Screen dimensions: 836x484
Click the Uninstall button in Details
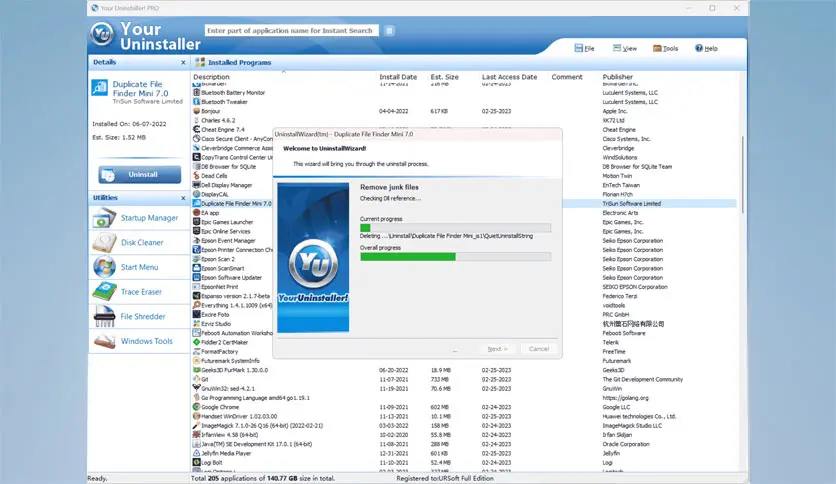[140, 174]
